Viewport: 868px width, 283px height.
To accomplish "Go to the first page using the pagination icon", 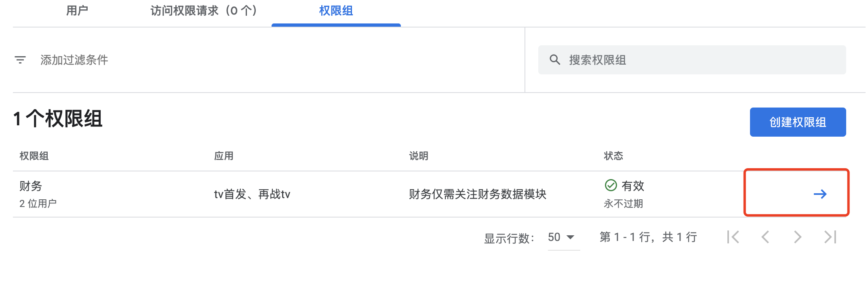I will click(734, 238).
